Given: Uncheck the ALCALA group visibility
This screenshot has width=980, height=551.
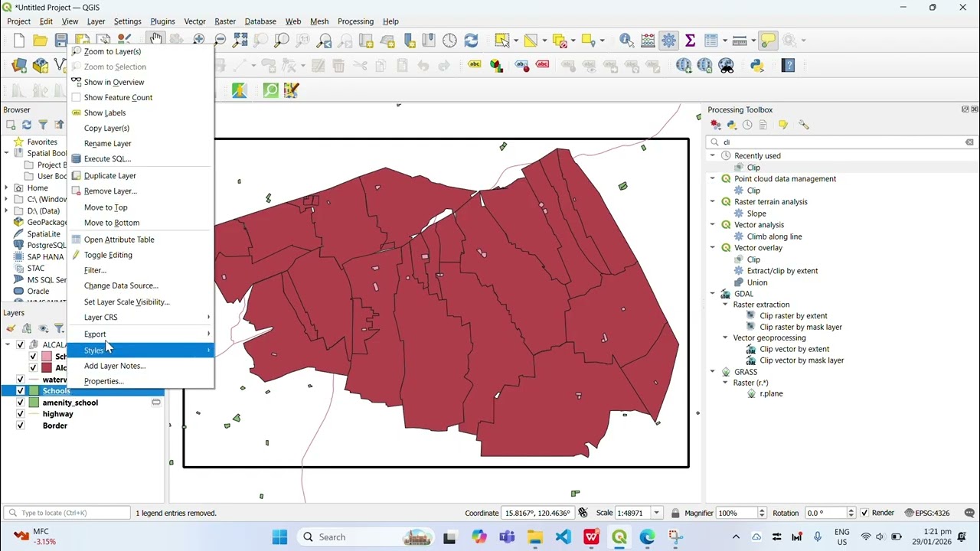Looking at the screenshot, I should pyautogui.click(x=21, y=345).
